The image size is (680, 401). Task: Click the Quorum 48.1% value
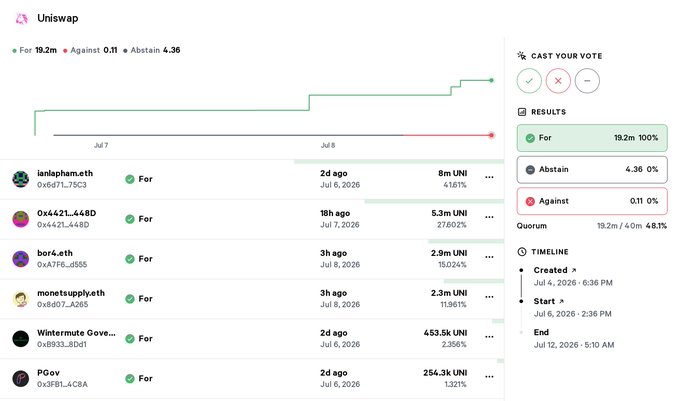pyautogui.click(x=656, y=226)
